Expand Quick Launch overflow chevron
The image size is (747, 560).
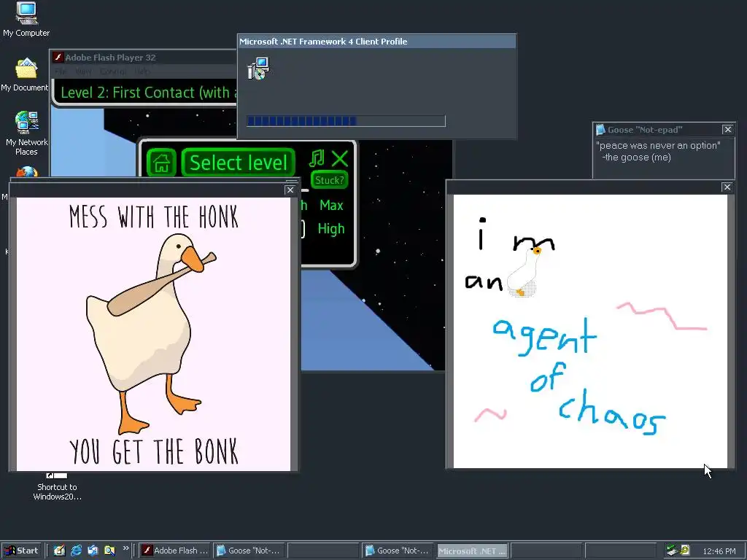125,548
